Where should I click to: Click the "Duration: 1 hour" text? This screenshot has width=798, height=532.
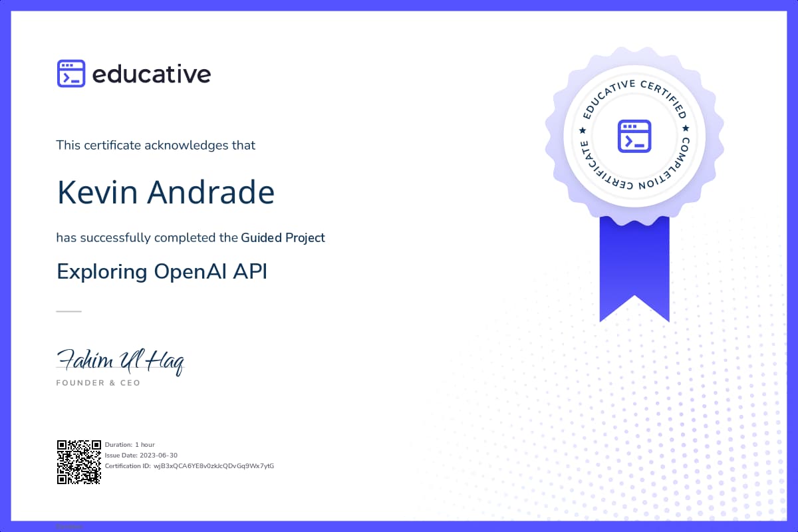pos(130,444)
